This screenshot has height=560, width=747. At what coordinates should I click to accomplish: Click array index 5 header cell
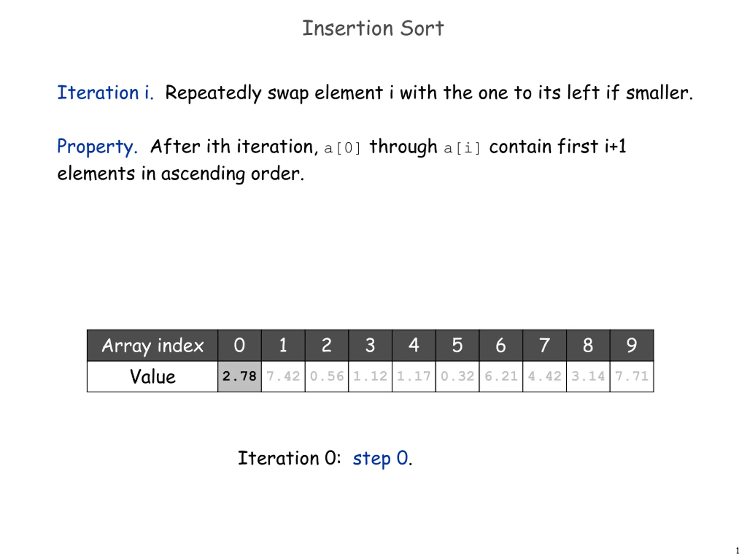(457, 345)
